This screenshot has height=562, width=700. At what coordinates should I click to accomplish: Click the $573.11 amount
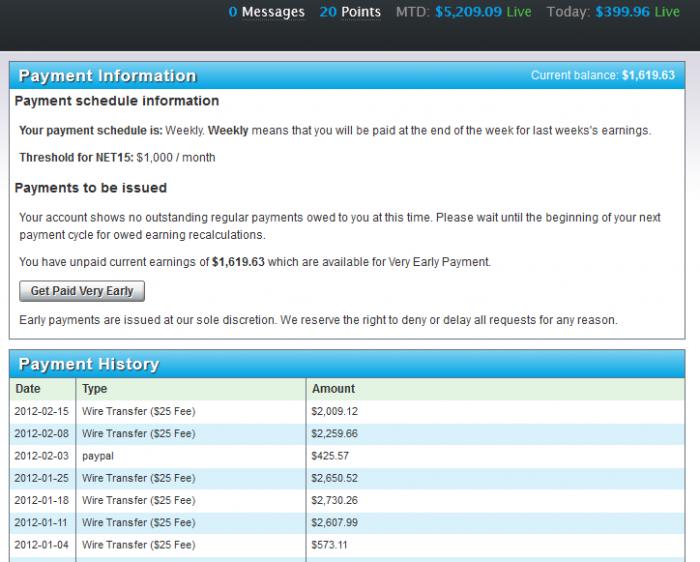(x=329, y=545)
